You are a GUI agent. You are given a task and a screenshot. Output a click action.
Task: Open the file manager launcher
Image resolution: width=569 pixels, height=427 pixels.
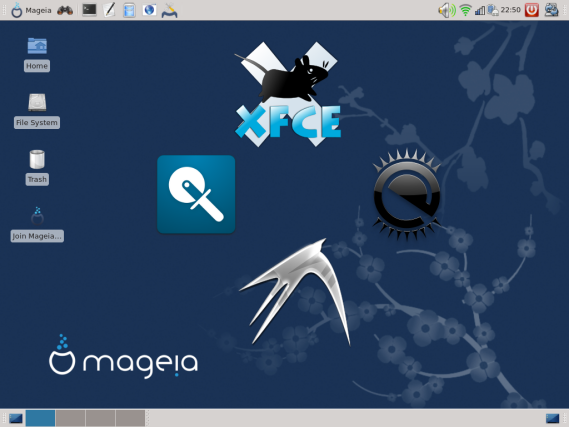point(129,10)
